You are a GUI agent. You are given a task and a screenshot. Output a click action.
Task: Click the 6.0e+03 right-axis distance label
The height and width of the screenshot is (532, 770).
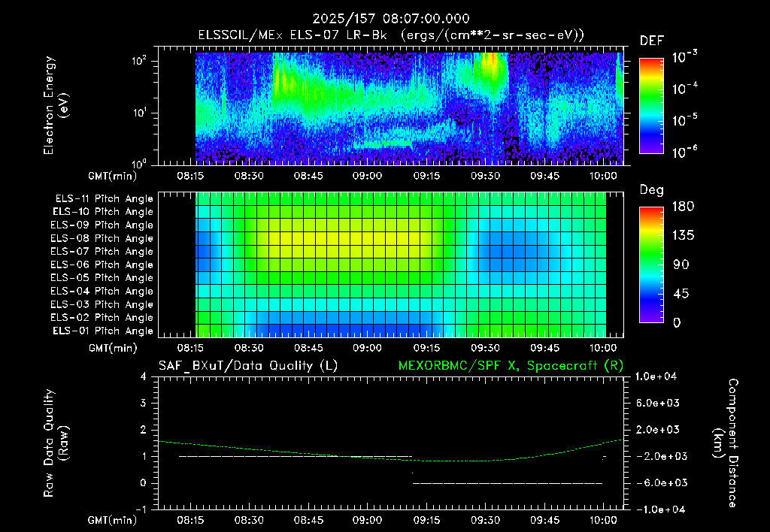pos(658,403)
